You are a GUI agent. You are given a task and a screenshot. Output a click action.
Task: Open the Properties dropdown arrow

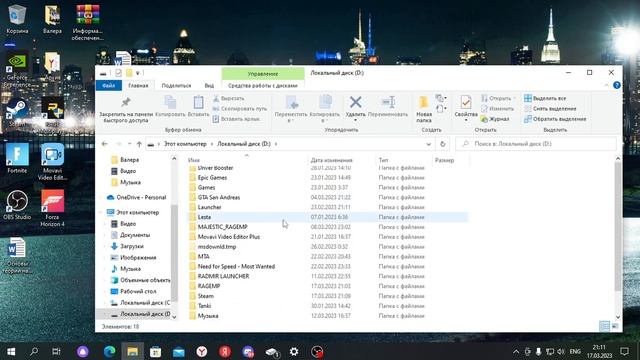(466, 120)
